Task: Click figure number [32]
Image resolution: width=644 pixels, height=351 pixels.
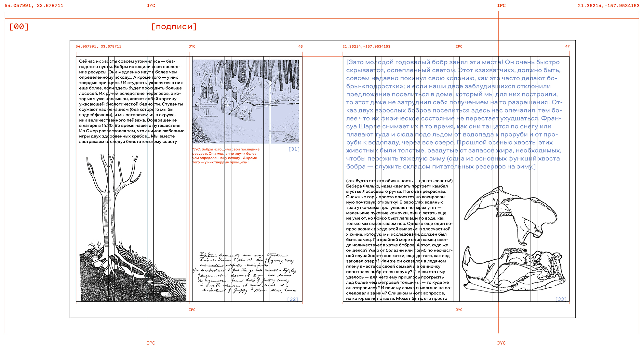Action: pos(293,299)
